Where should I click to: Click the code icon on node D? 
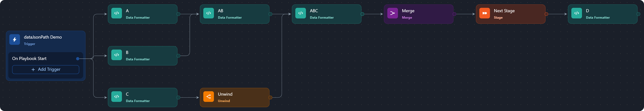(x=576, y=13)
